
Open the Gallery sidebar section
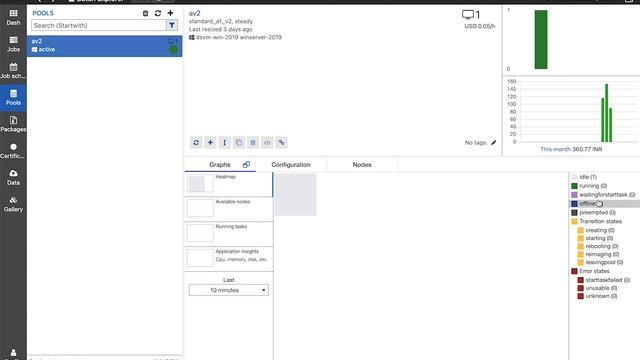[13, 204]
